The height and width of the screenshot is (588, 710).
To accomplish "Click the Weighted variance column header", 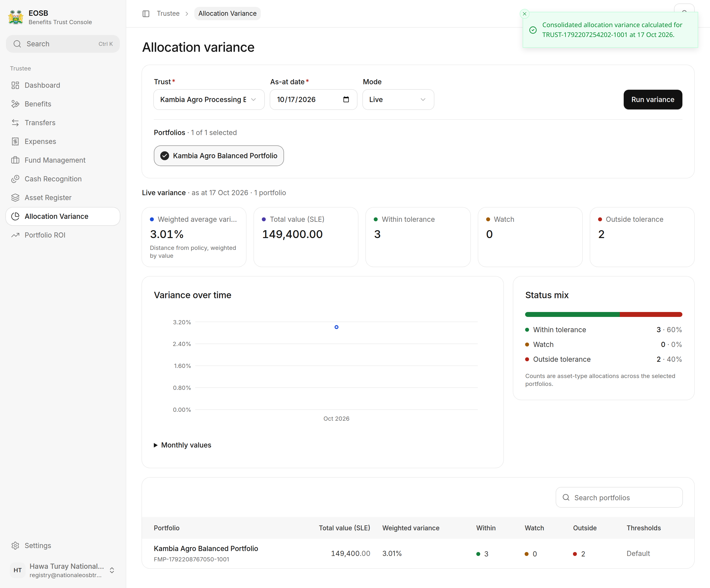I will click(411, 528).
